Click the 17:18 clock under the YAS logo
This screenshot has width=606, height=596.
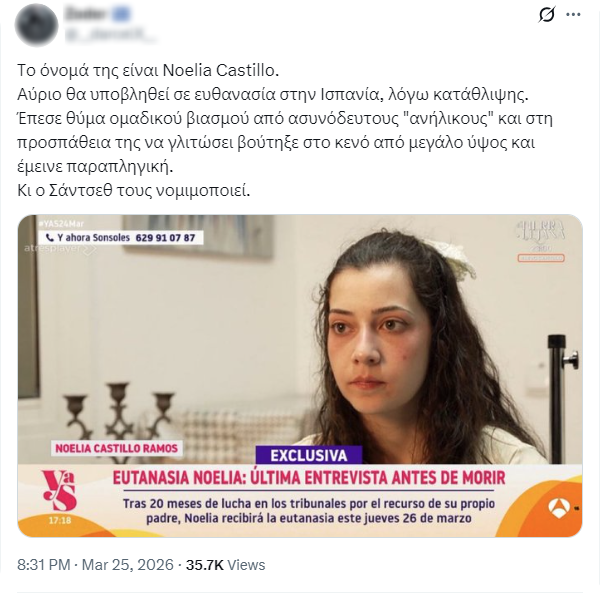click(60, 521)
